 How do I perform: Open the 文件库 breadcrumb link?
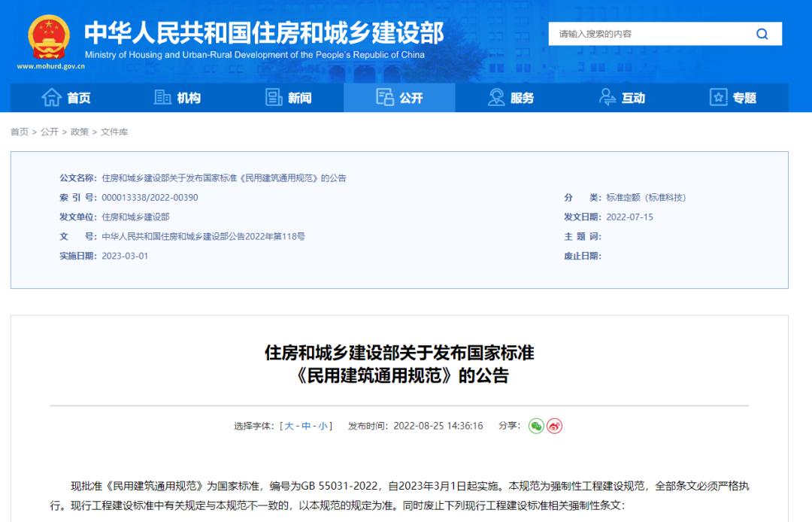(x=115, y=130)
